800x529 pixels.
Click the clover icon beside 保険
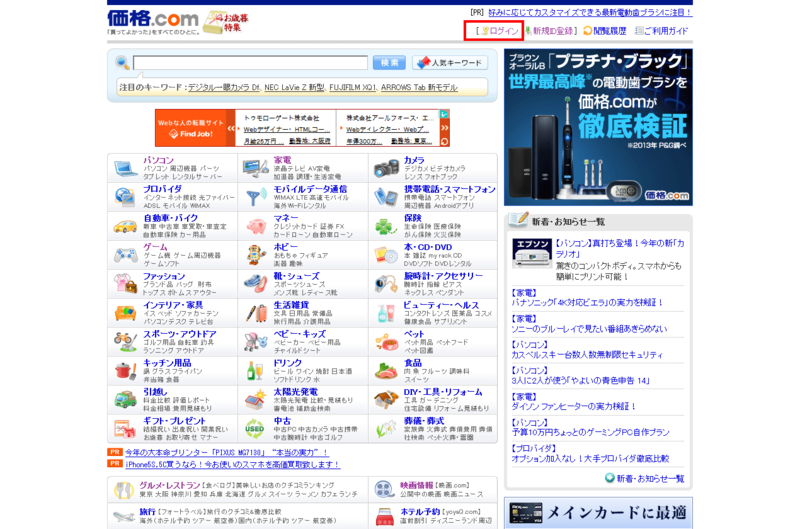click(x=386, y=226)
